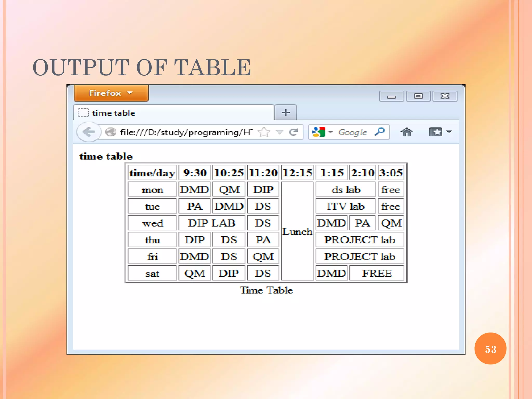Click the '2:10' header cell
The width and height of the screenshot is (532, 399).
(x=362, y=173)
